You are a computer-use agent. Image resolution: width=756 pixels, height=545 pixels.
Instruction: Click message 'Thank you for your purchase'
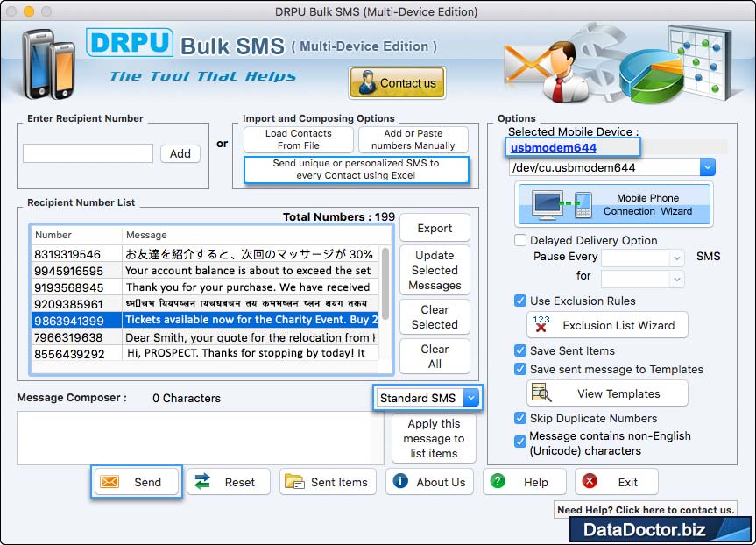point(248,287)
